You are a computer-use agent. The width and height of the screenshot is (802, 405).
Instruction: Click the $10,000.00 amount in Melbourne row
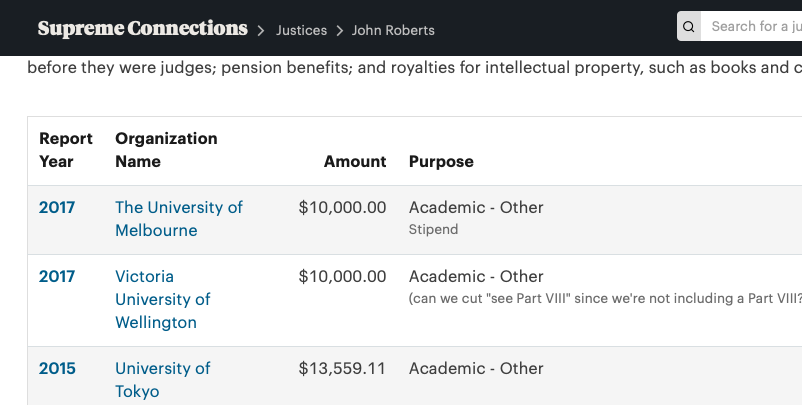click(x=342, y=208)
